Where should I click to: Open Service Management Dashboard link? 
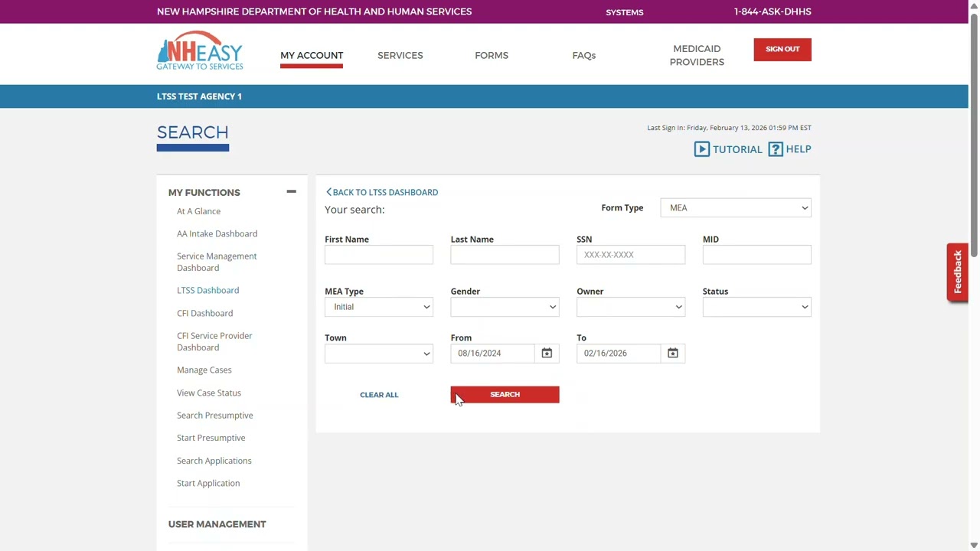[x=217, y=262]
